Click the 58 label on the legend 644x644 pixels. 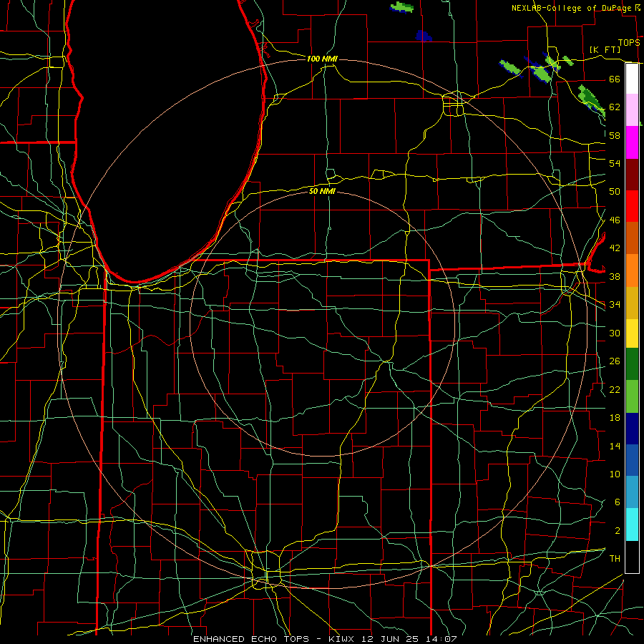615,135
